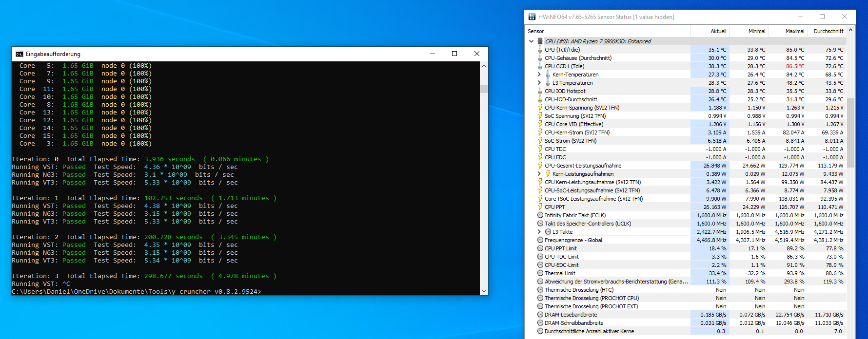Click the CPU chip icon next to AMD Ryzen 7 5800X3D
Viewport: 868px width, 339px height.
point(540,41)
